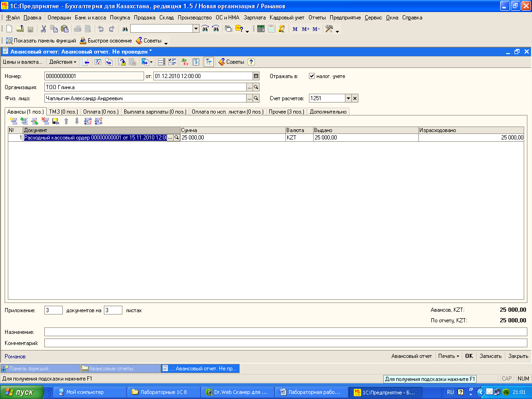Open the Операции menu

coord(59,18)
